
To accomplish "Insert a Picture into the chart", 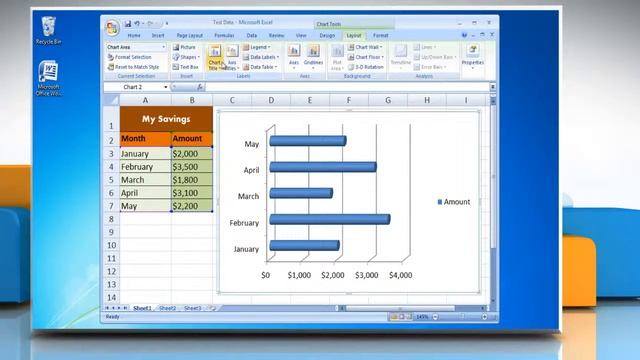I will tap(184, 47).
